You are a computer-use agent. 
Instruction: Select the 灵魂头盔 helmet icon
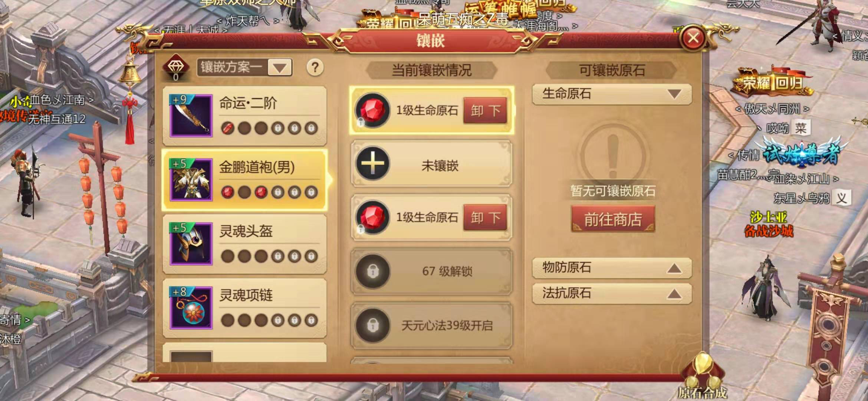coord(191,244)
